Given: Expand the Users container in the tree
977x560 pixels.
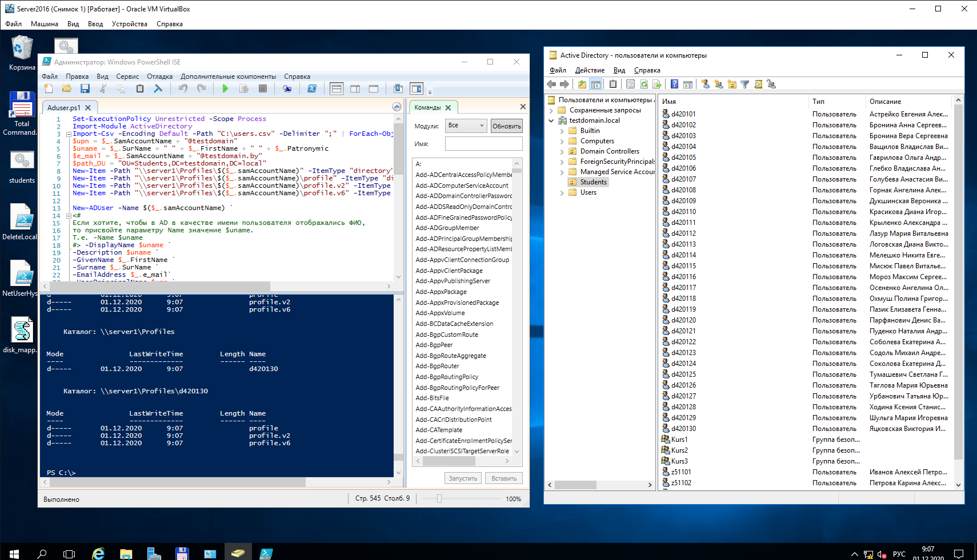Looking at the screenshot, I should click(x=562, y=193).
